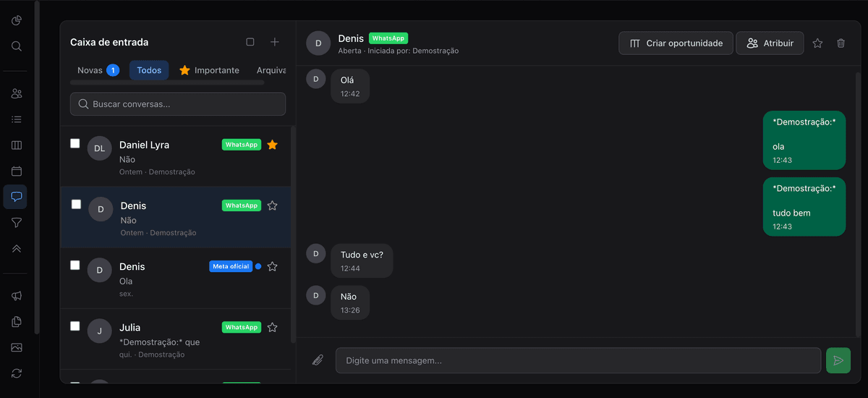Image resolution: width=868 pixels, height=398 pixels.
Task: Open the calendar icon in the sidebar
Action: point(17,172)
